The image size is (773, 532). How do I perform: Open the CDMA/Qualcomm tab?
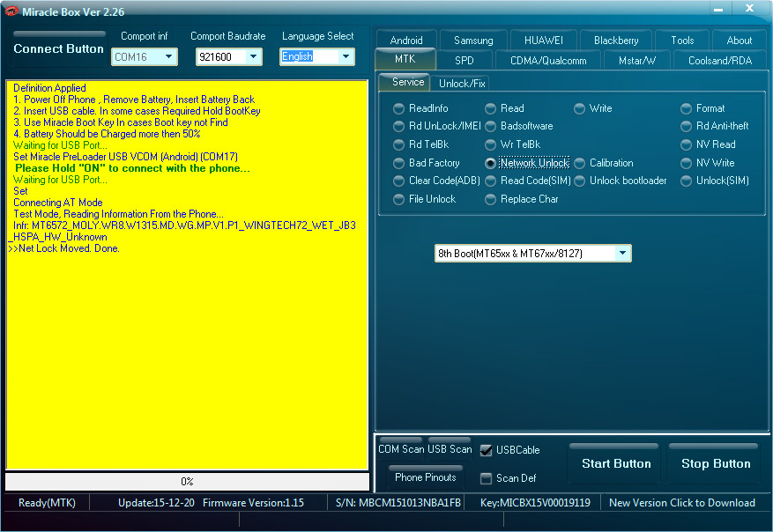tap(548, 61)
